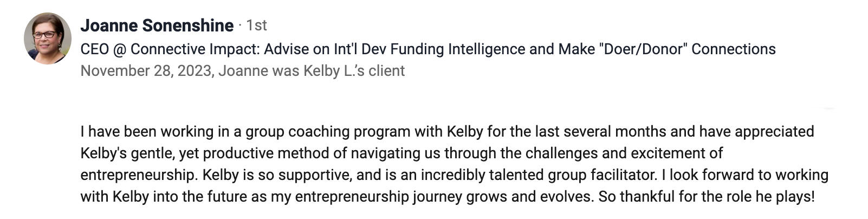
Task: Click "So thankful for the role he plays!"
Action: (x=706, y=197)
